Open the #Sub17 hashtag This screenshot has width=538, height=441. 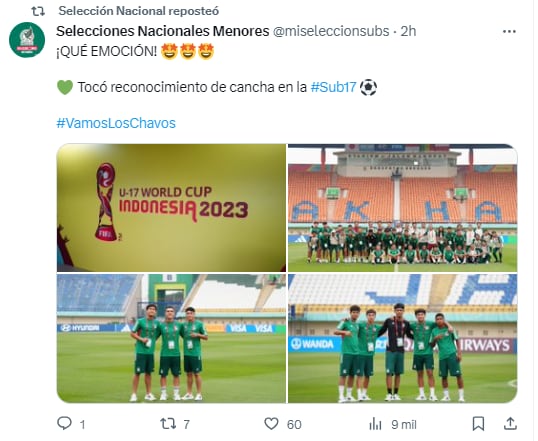pyautogui.click(x=333, y=87)
